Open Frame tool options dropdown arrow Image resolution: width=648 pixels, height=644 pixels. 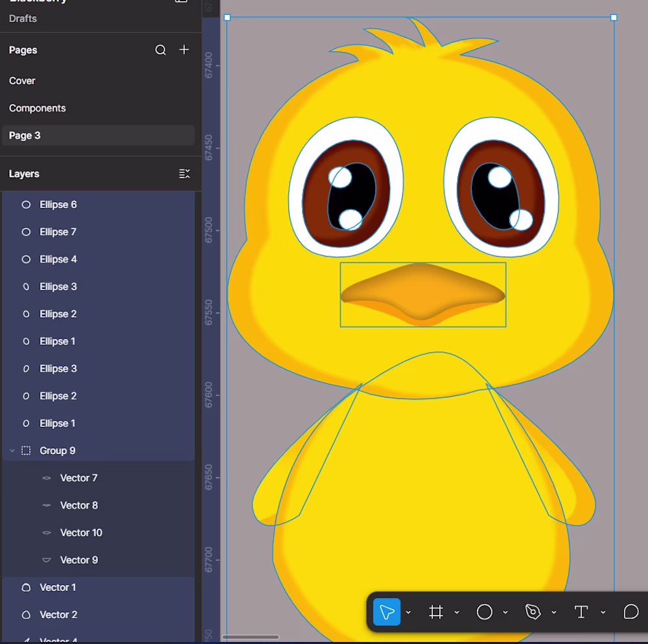point(457,612)
